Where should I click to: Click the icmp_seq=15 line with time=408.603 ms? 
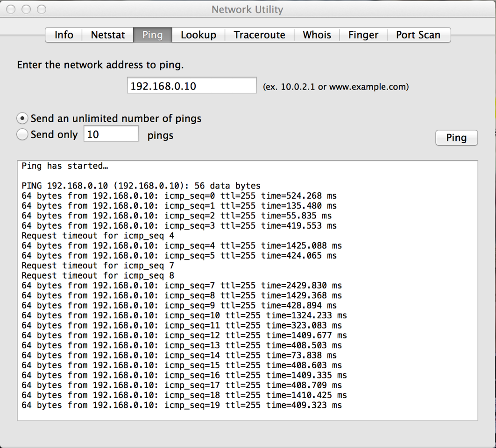182,365
